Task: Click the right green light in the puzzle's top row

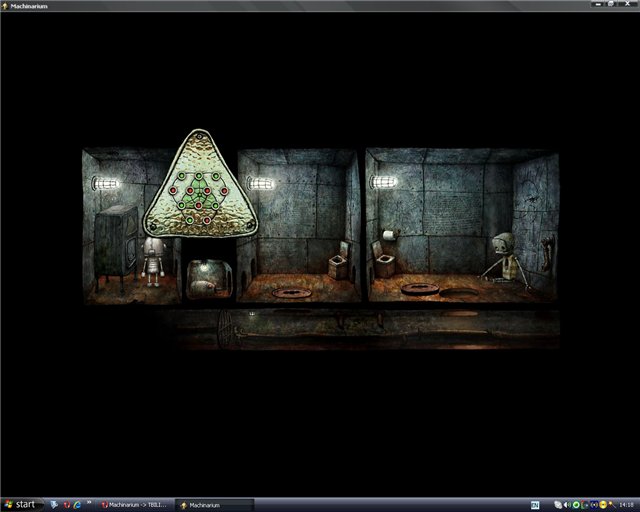Action: 216,176
